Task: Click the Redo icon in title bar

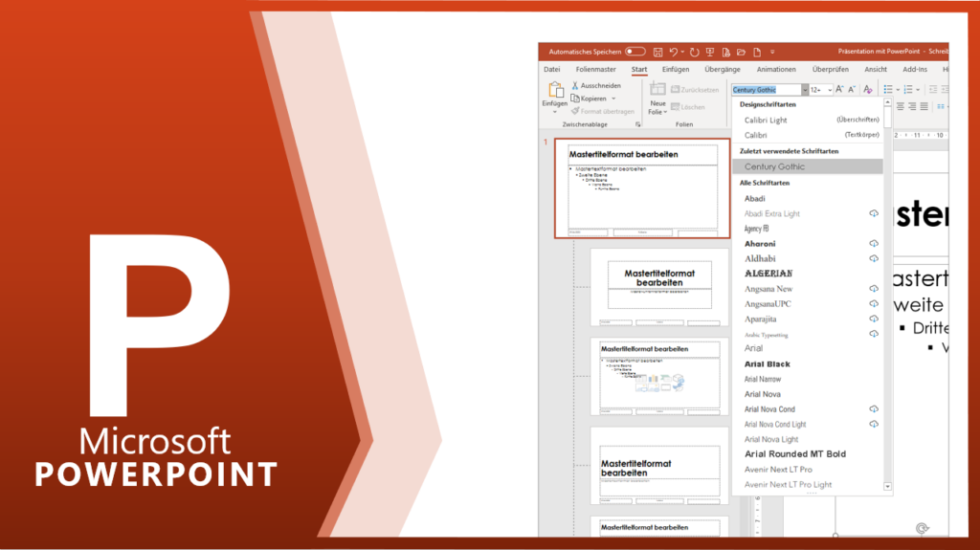Action: 692,52
